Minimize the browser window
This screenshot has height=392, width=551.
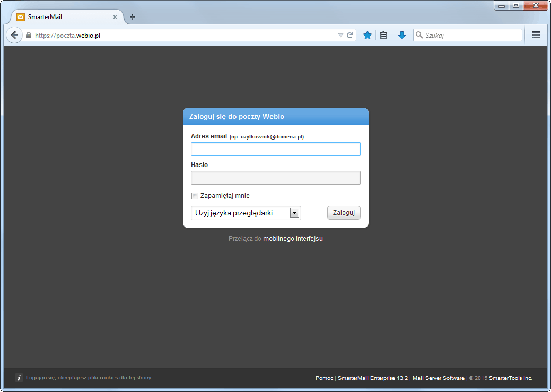tap(502, 6)
